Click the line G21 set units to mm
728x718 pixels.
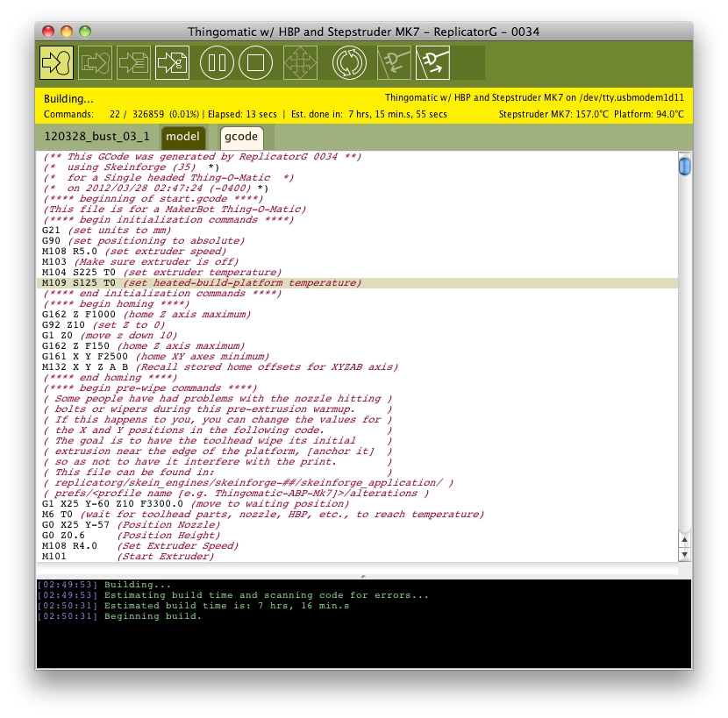coord(106,231)
